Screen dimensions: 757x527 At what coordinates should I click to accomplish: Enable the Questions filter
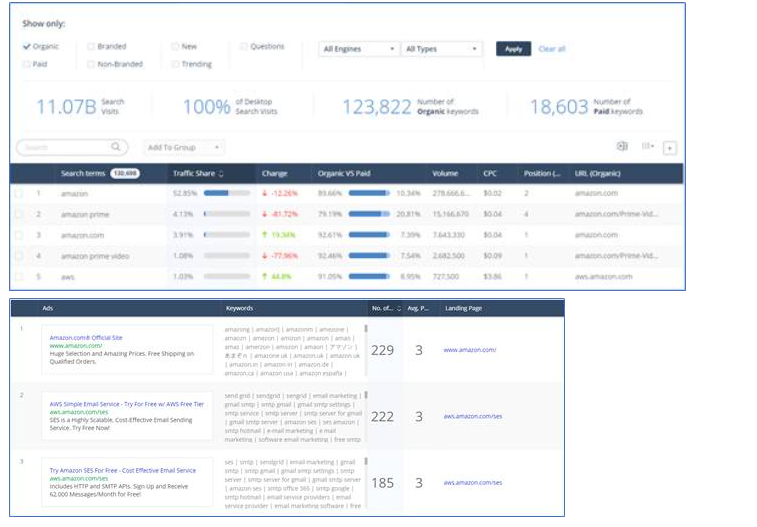(x=244, y=46)
